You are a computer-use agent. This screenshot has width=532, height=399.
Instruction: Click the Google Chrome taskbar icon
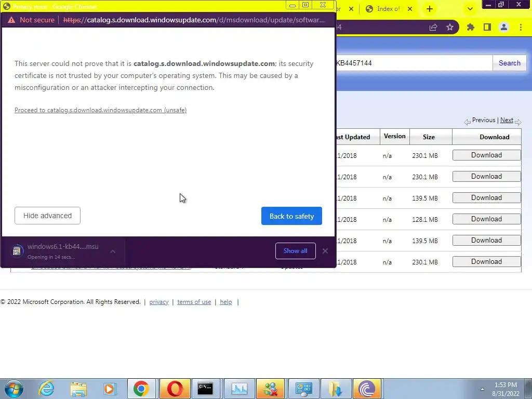(141, 389)
